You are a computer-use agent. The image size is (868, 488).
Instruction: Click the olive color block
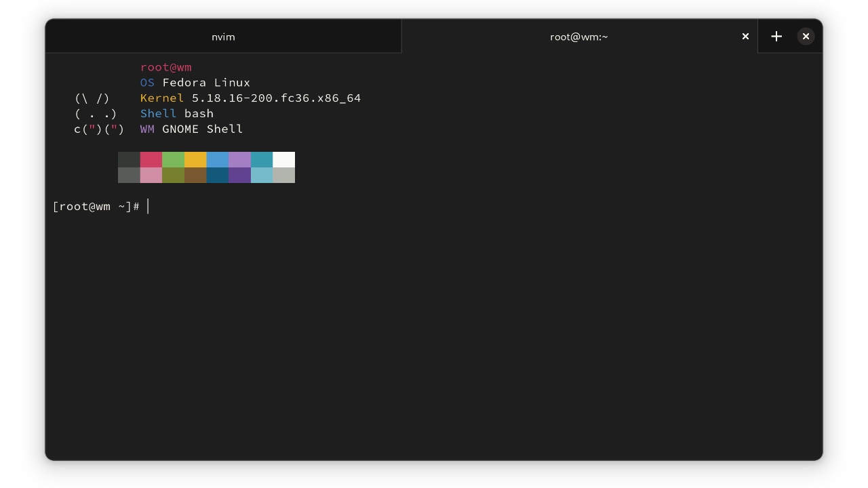click(x=173, y=175)
